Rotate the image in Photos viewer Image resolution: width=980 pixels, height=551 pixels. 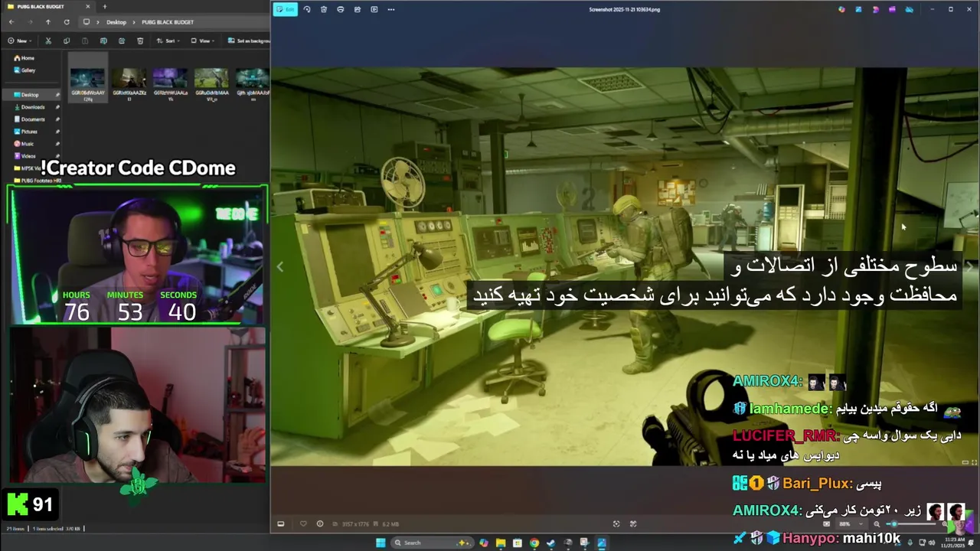click(307, 9)
